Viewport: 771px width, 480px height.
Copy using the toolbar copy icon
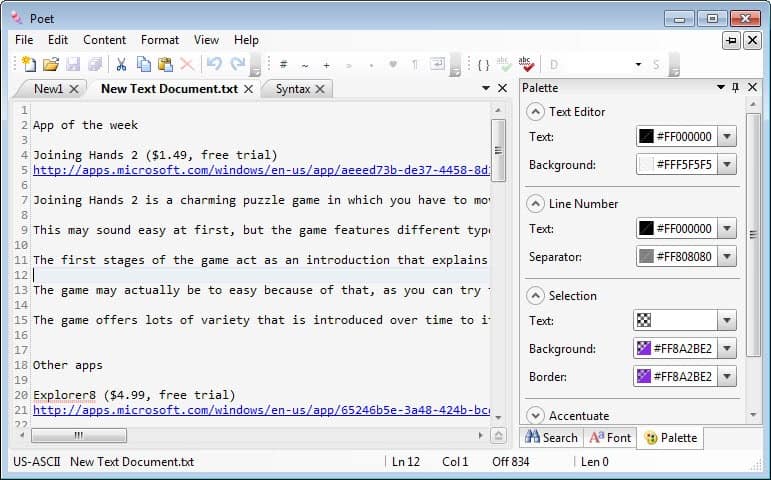point(143,64)
